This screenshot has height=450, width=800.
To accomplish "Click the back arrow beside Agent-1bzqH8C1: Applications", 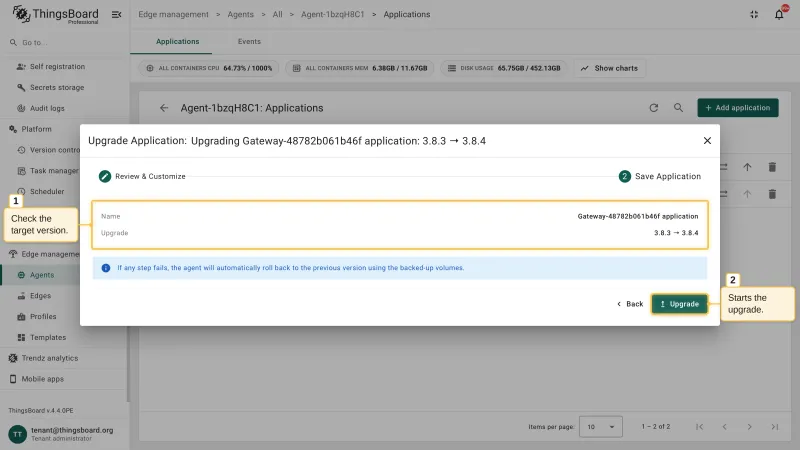I will coord(164,108).
